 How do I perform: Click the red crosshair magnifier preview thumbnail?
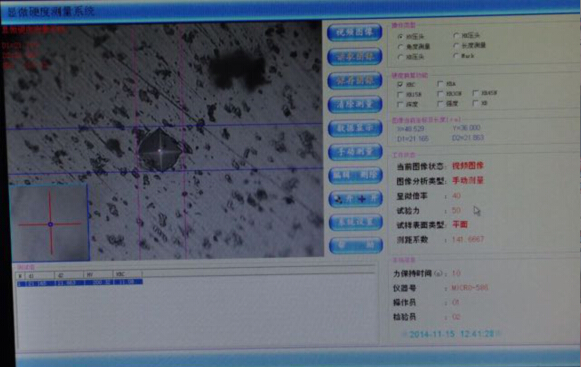[50, 223]
